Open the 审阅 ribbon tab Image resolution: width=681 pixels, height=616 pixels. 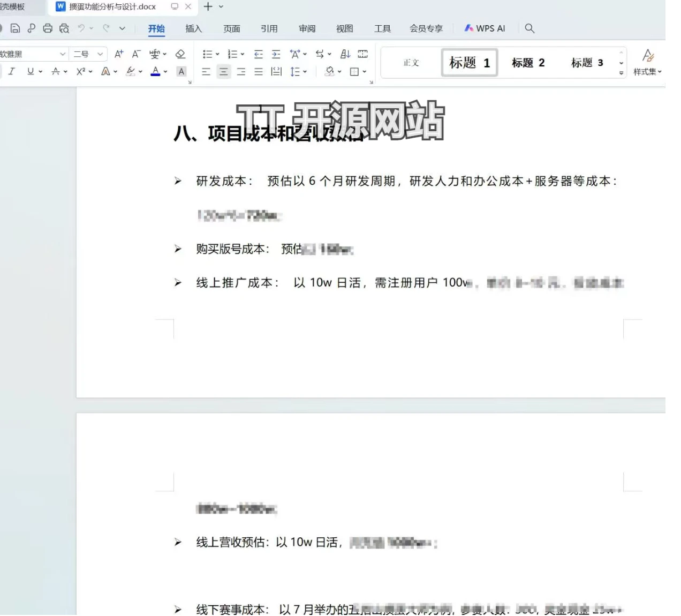307,28
